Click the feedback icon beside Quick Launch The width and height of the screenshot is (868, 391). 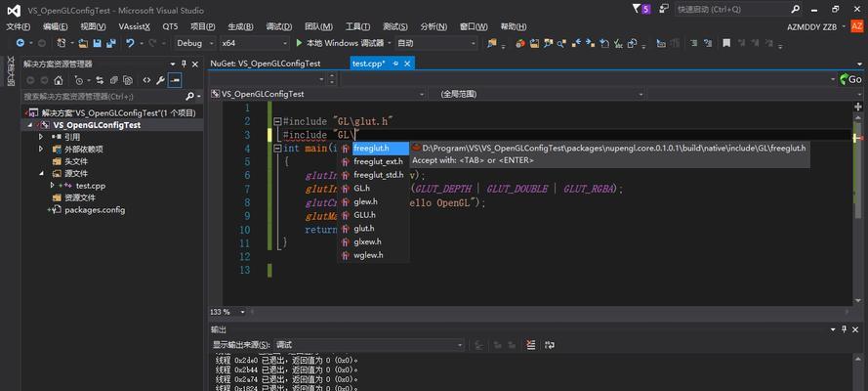[664, 10]
